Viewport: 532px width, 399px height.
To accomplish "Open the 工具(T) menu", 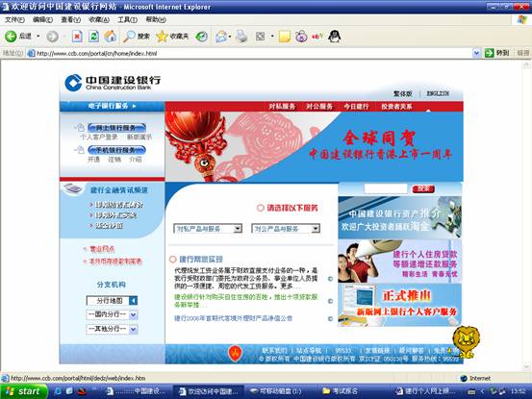I will pyautogui.click(x=127, y=19).
